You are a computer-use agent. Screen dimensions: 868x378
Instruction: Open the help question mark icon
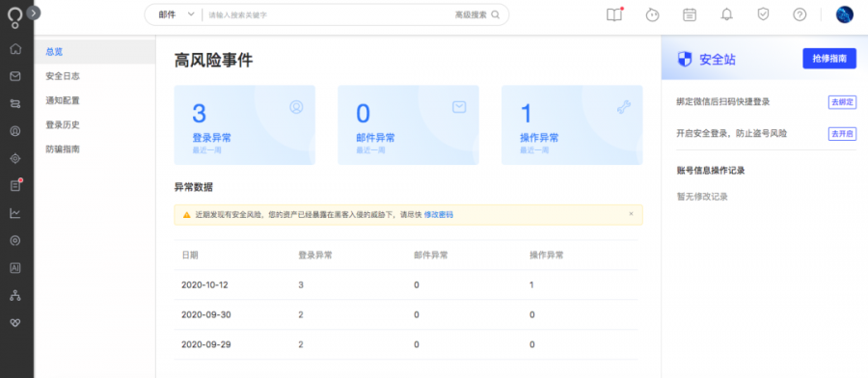point(800,14)
